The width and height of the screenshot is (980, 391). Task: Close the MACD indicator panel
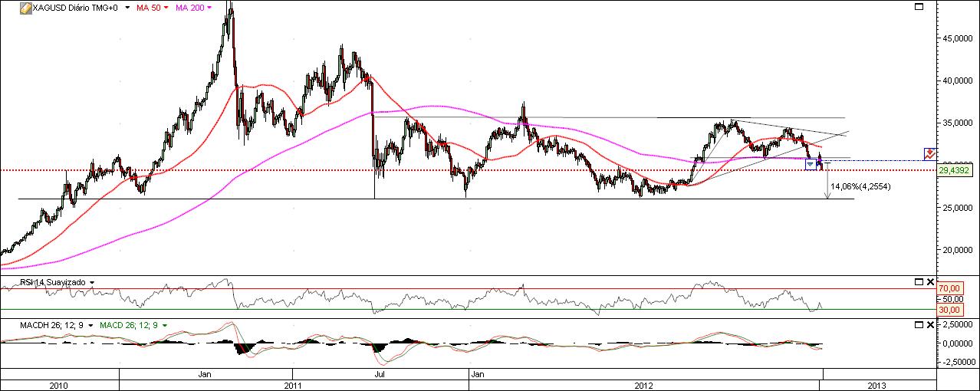931,326
